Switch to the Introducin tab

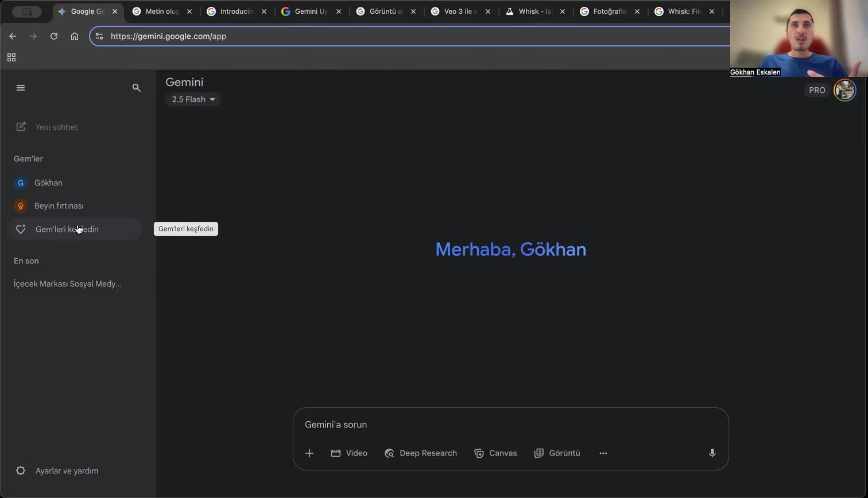[x=237, y=11]
